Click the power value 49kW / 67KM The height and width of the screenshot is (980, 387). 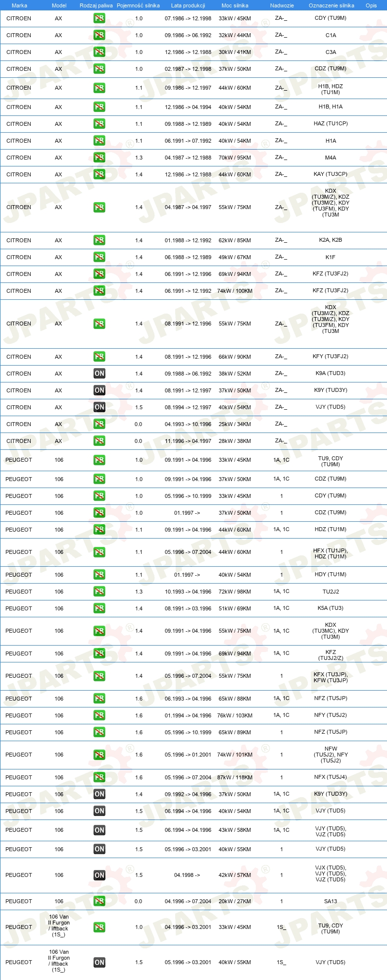[235, 257]
